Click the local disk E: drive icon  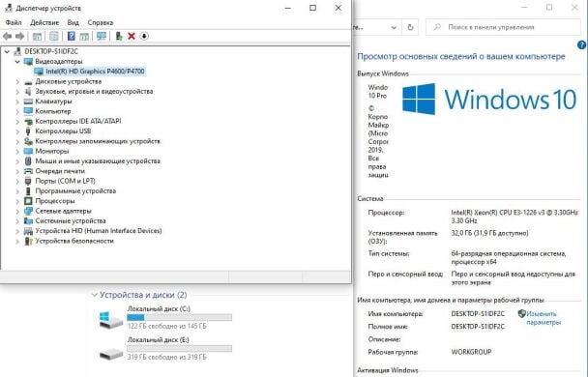tap(111, 353)
